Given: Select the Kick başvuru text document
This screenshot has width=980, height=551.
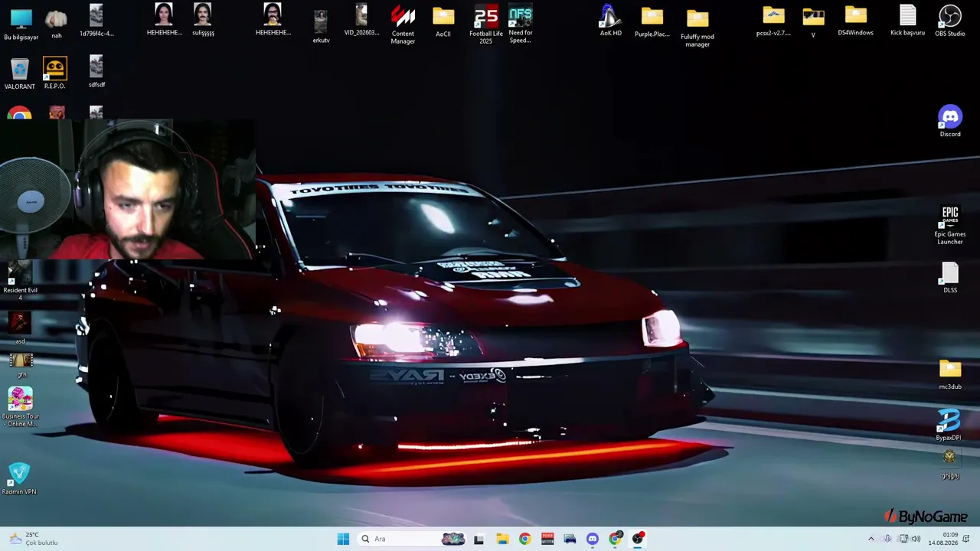Looking at the screenshot, I should point(908,21).
